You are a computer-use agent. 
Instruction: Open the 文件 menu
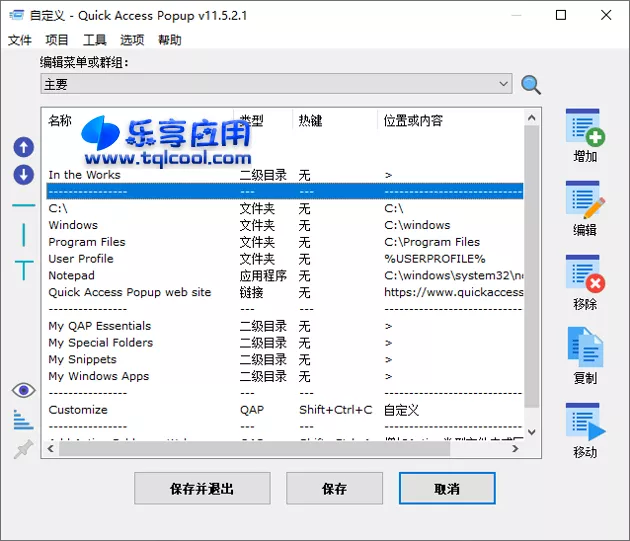[x=20, y=40]
